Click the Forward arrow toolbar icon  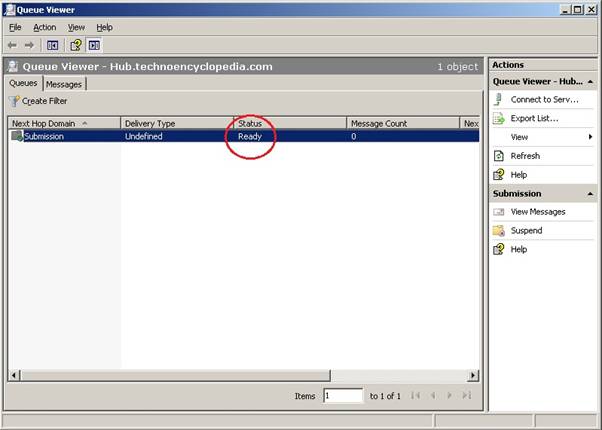pos(29,45)
